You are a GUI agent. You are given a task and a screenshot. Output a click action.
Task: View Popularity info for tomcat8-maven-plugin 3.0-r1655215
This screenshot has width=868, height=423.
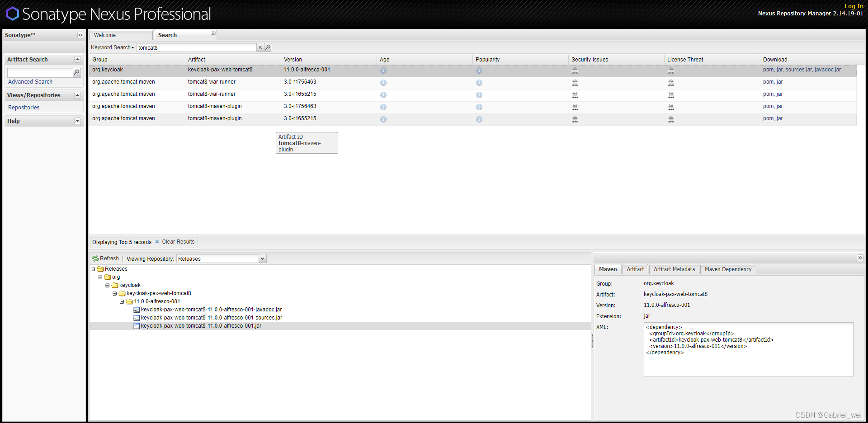479,119
